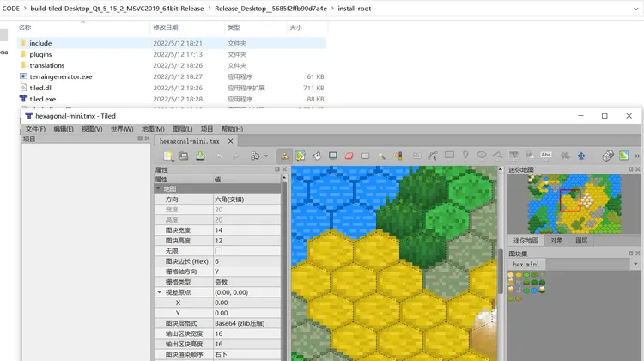
Task: Open the 地图(M) menu
Action: [x=153, y=129]
